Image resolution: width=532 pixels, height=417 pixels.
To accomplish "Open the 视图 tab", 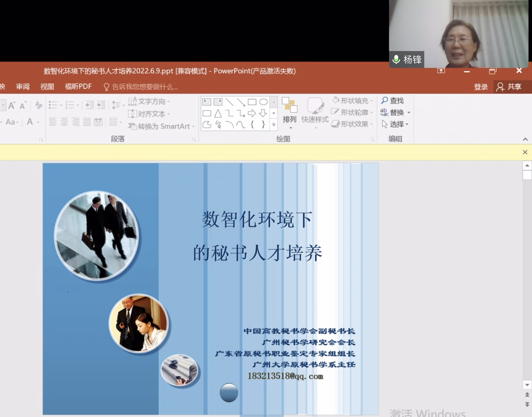I will click(47, 87).
